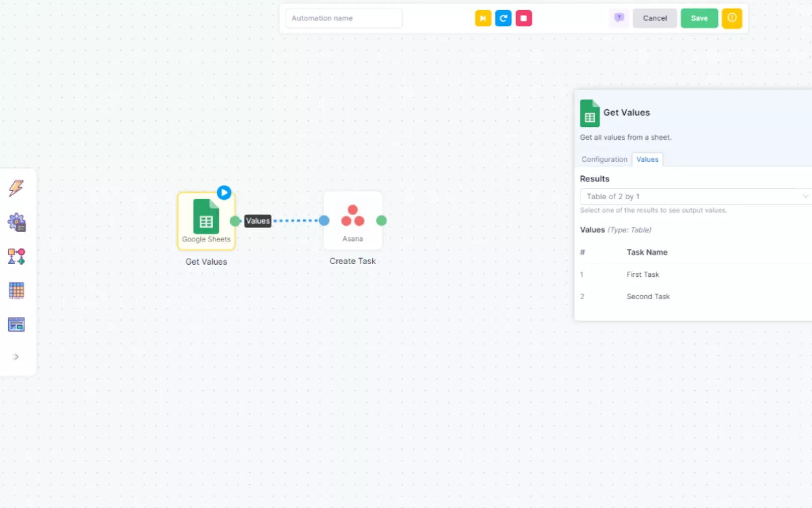Click the yellow alert warning icon button
812x508 pixels.
(x=732, y=18)
